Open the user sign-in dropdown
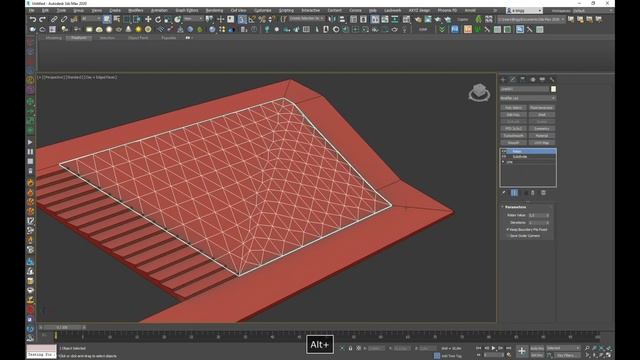 click(524, 10)
